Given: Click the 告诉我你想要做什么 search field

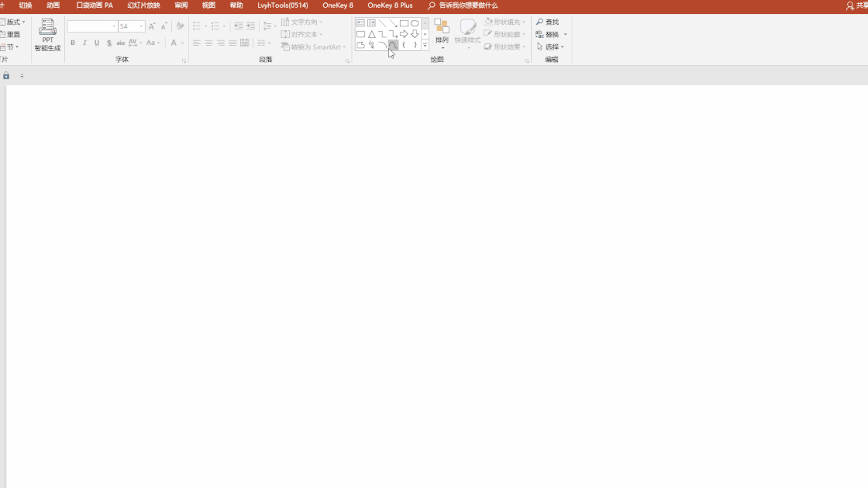Looking at the screenshot, I should tap(463, 5).
